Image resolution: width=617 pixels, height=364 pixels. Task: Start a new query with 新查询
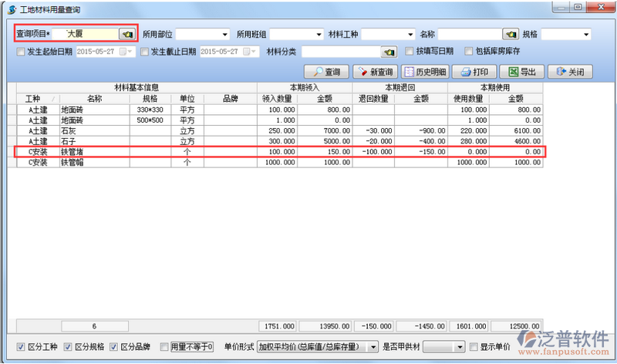click(373, 72)
